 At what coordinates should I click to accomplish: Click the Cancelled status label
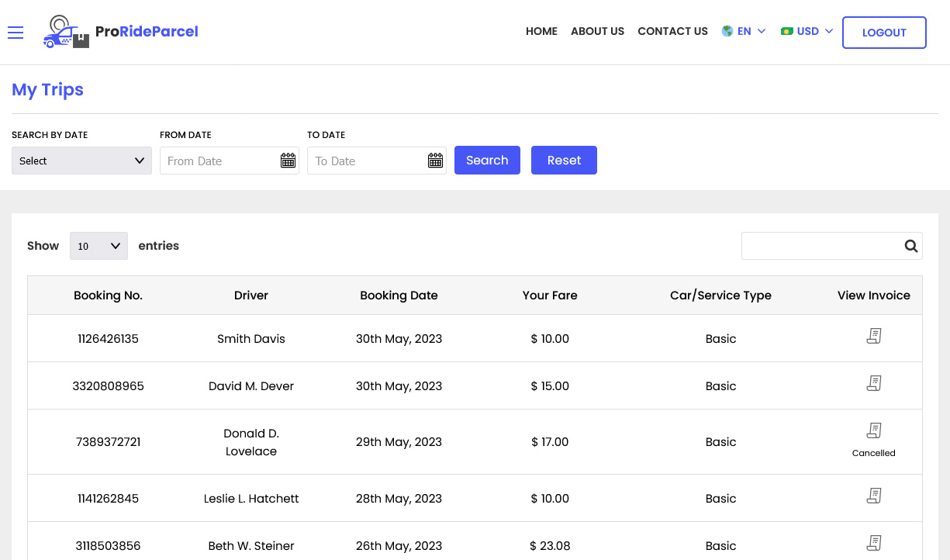874,453
